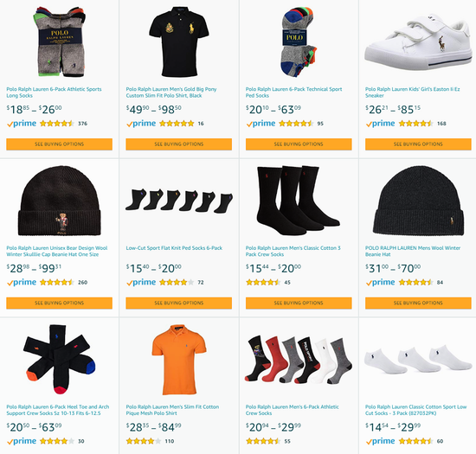Viewport: 476px width, 454px height.
Task: Click See Buying Options for Easton II Ez Sneaker
Action: pyautogui.click(x=418, y=144)
